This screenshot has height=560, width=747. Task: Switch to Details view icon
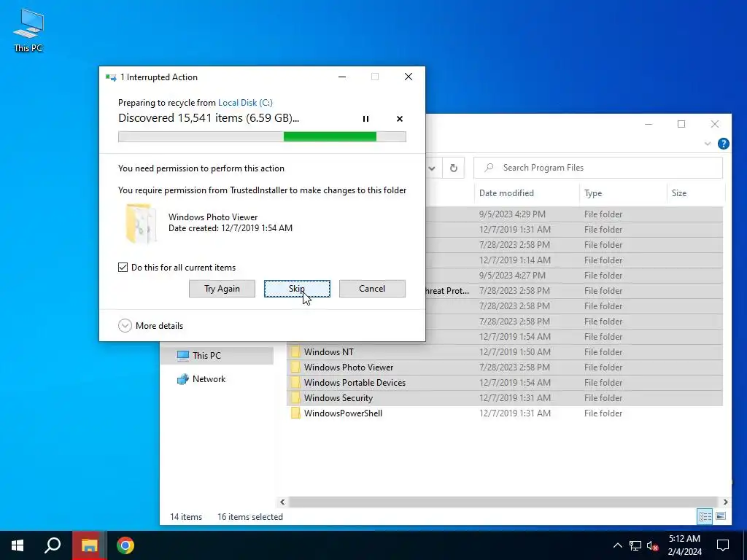[x=705, y=516]
